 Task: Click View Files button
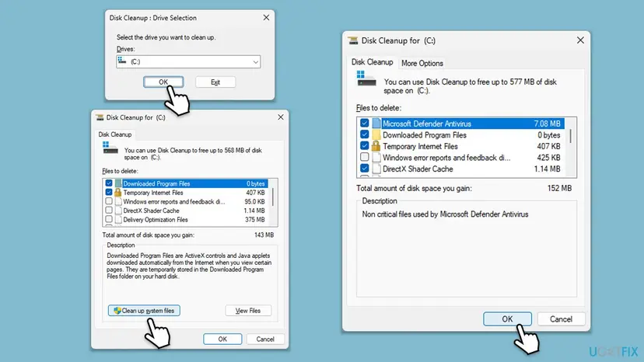coord(248,311)
